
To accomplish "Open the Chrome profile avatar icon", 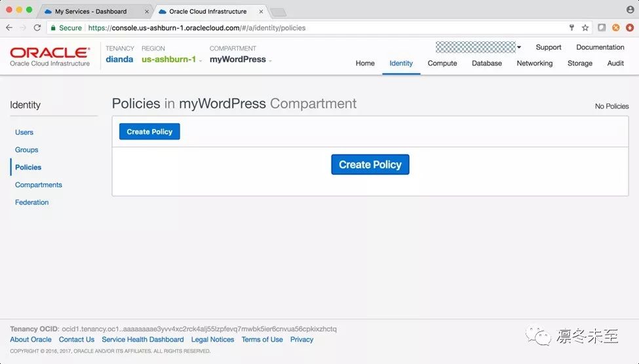I will 630,10.
